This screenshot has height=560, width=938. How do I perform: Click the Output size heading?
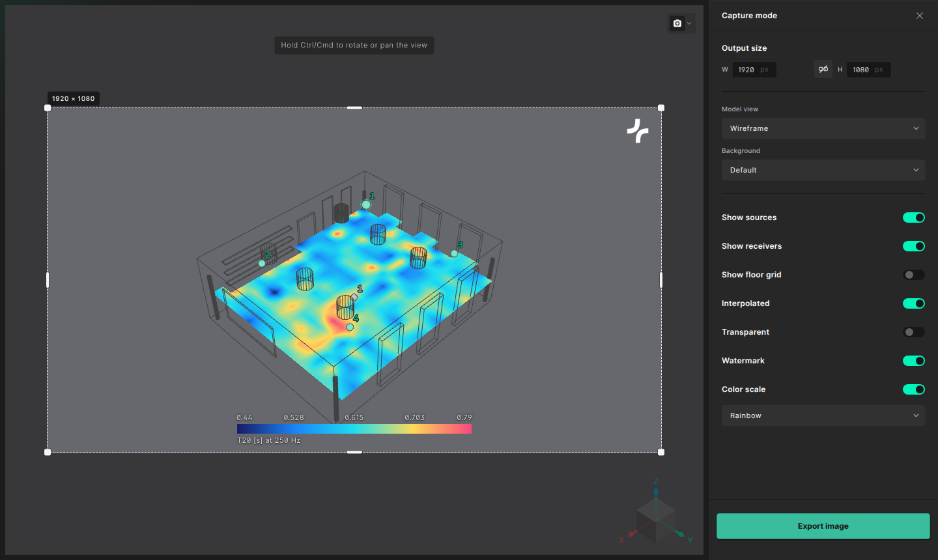[744, 48]
